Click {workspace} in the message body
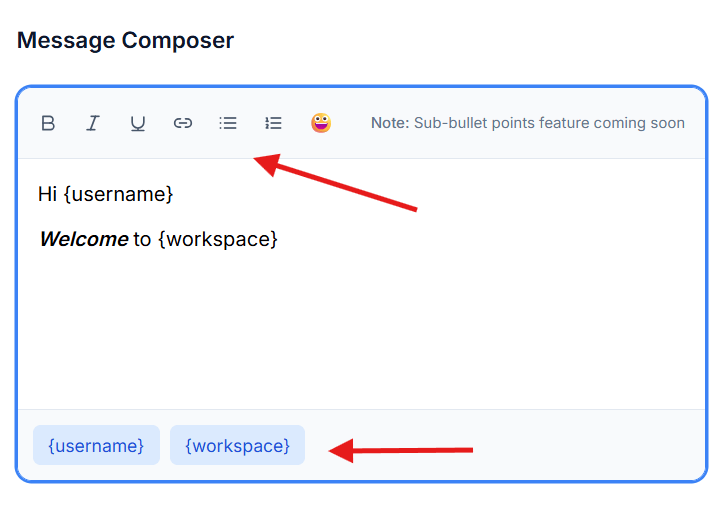This screenshot has height=506, width=722. (x=218, y=240)
